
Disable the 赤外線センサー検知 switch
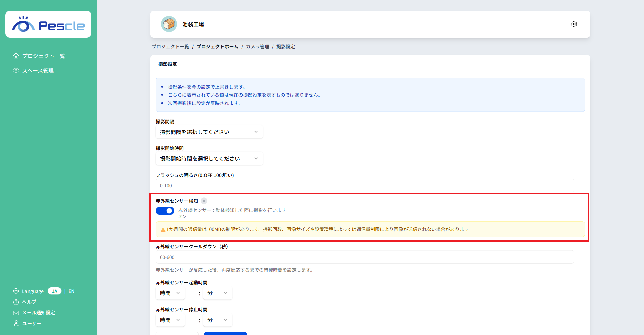pyautogui.click(x=165, y=211)
